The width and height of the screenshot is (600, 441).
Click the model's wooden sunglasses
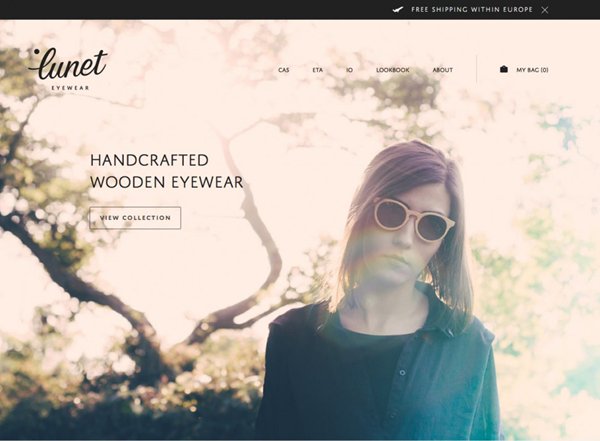[414, 220]
